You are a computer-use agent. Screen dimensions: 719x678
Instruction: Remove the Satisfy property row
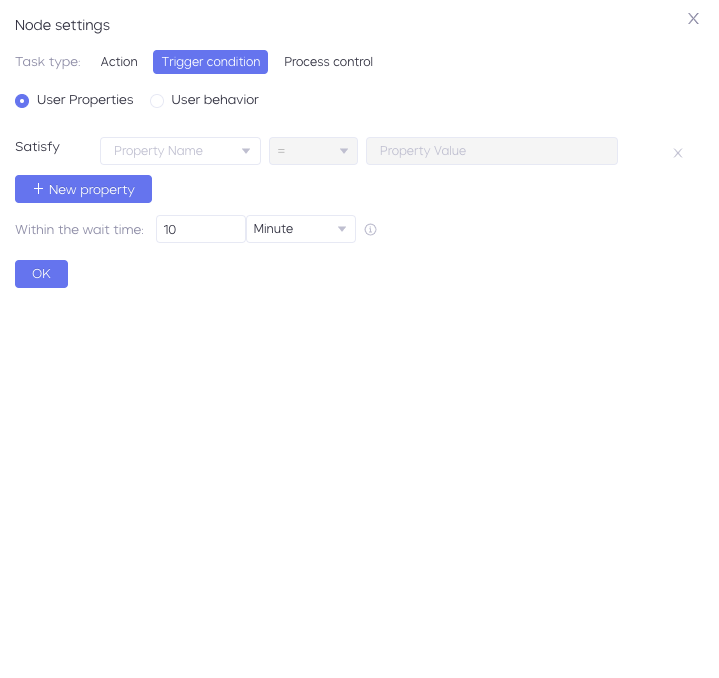pos(677,153)
